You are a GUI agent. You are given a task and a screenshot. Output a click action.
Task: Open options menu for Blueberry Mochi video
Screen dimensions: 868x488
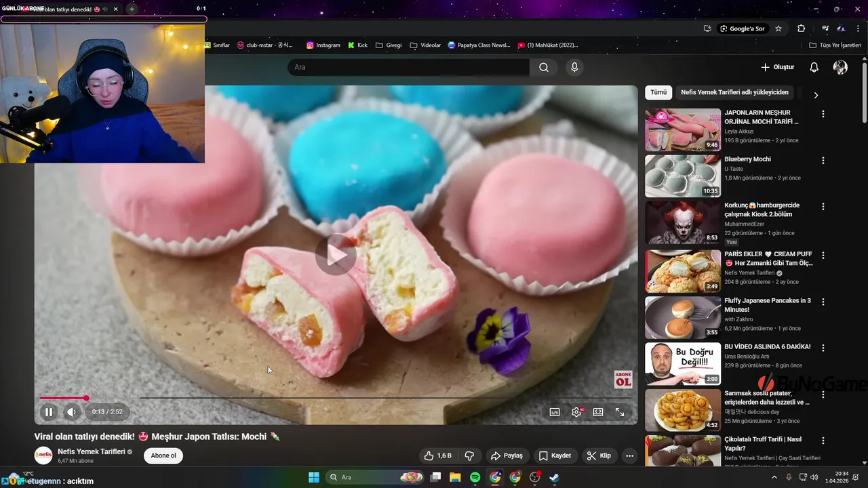pyautogui.click(x=823, y=161)
